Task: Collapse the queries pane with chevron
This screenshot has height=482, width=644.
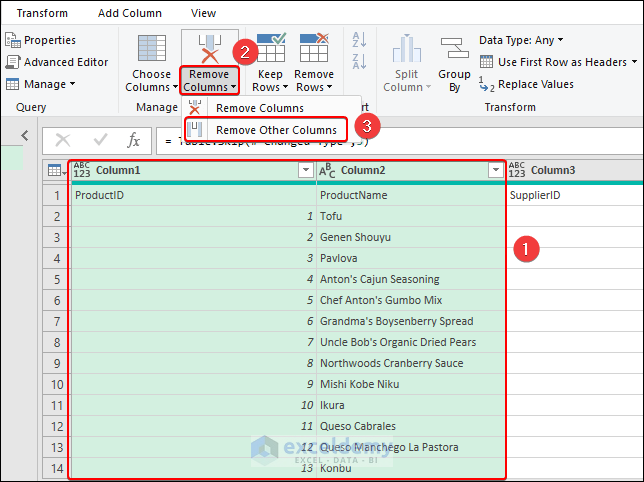Action: tap(25, 135)
